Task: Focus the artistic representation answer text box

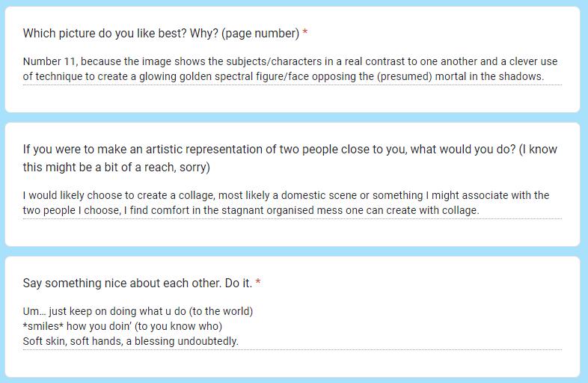Action: tap(292, 203)
